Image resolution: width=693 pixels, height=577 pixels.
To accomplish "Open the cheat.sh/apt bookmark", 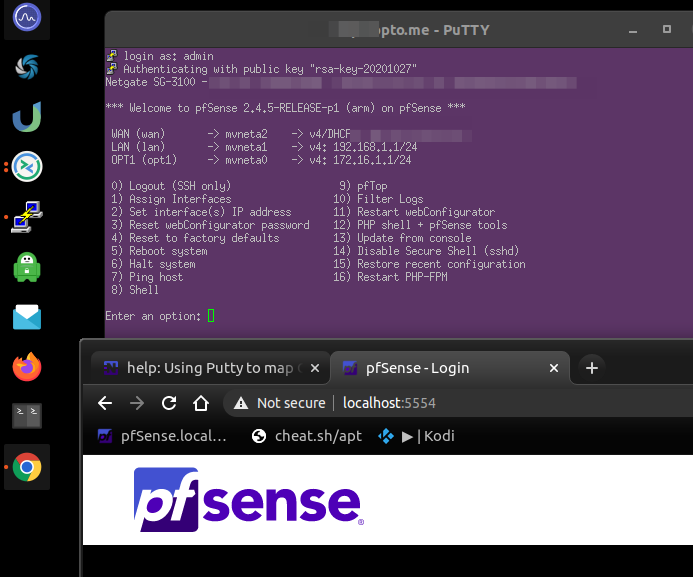I will (x=307, y=436).
